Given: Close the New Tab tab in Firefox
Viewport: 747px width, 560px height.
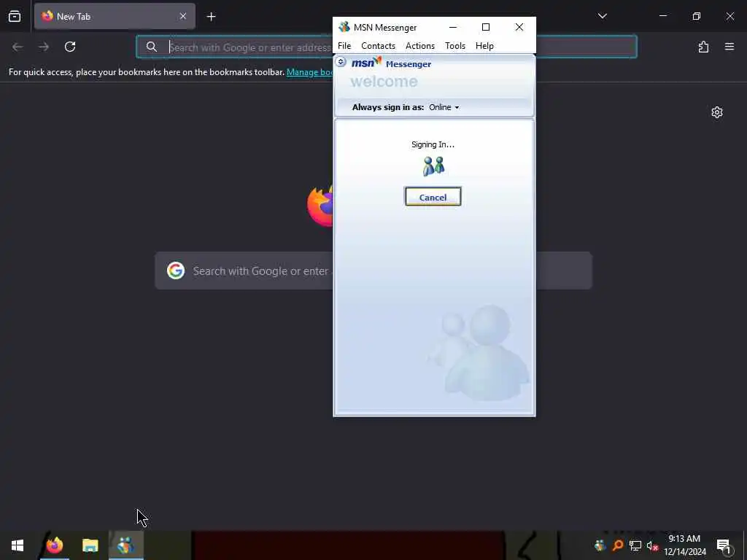Looking at the screenshot, I should tap(182, 16).
